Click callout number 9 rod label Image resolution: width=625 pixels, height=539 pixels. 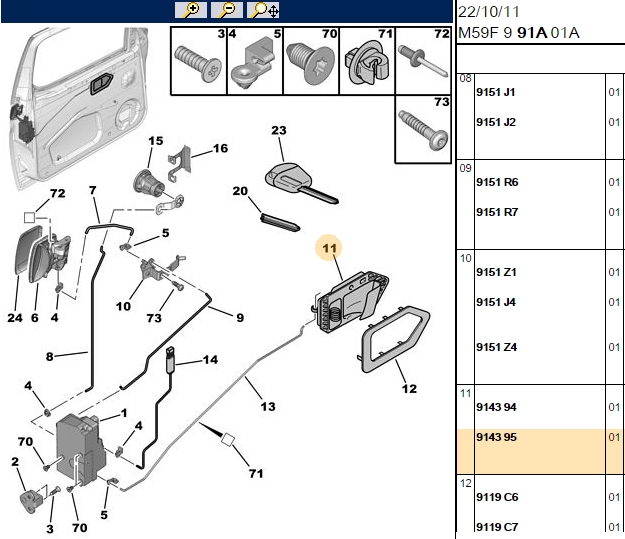[240, 318]
